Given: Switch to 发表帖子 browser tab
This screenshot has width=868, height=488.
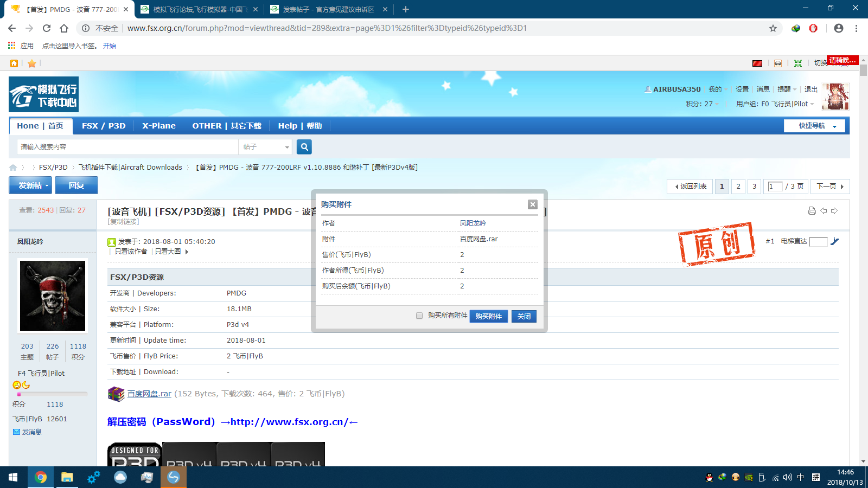Looking at the screenshot, I should click(x=328, y=9).
